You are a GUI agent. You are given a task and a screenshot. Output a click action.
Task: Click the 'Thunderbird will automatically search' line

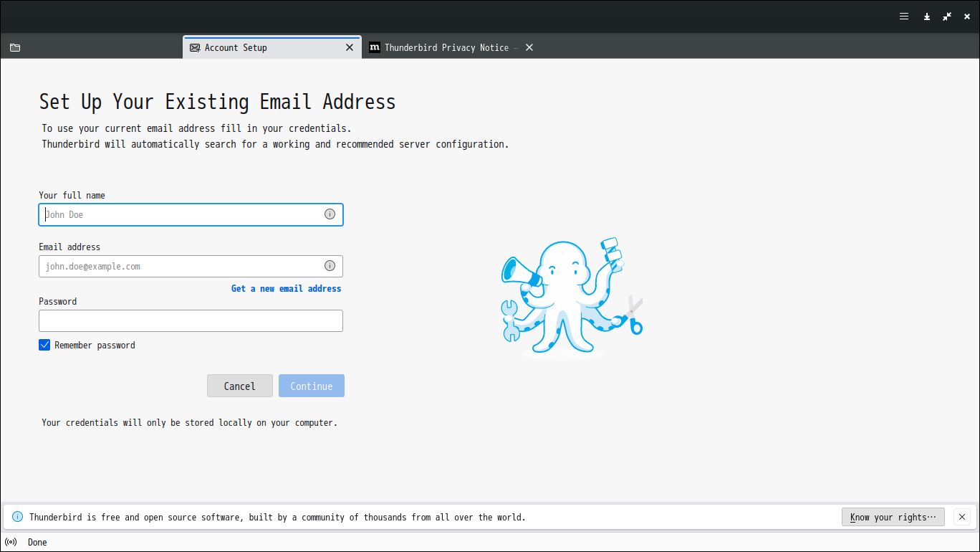coord(275,143)
